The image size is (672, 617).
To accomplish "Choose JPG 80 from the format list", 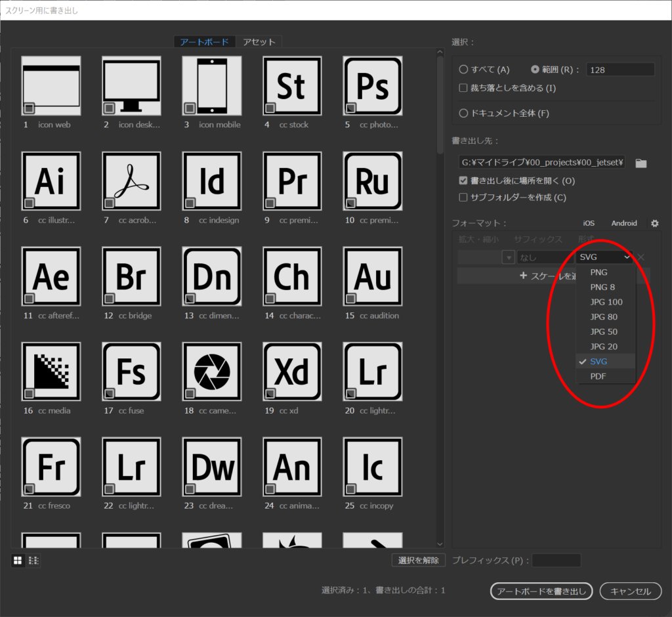I will pyautogui.click(x=606, y=317).
